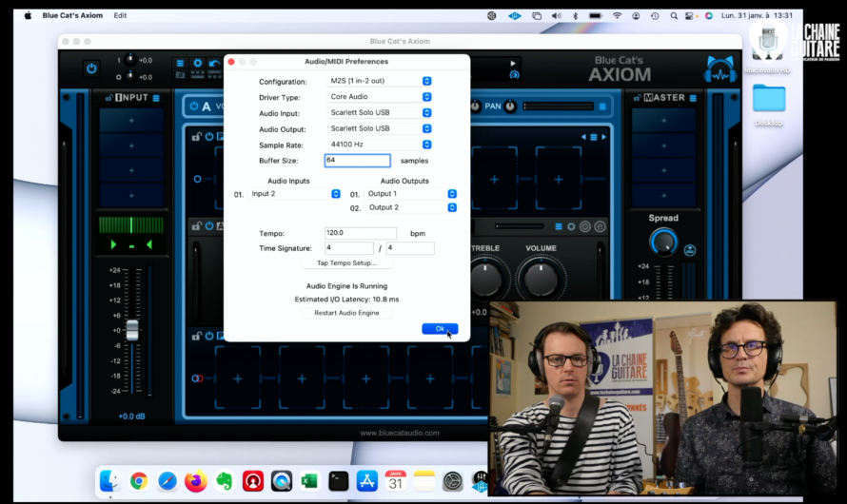Click next preset arrow in pre-effects row
This screenshot has height=504, width=847.
(x=603, y=137)
